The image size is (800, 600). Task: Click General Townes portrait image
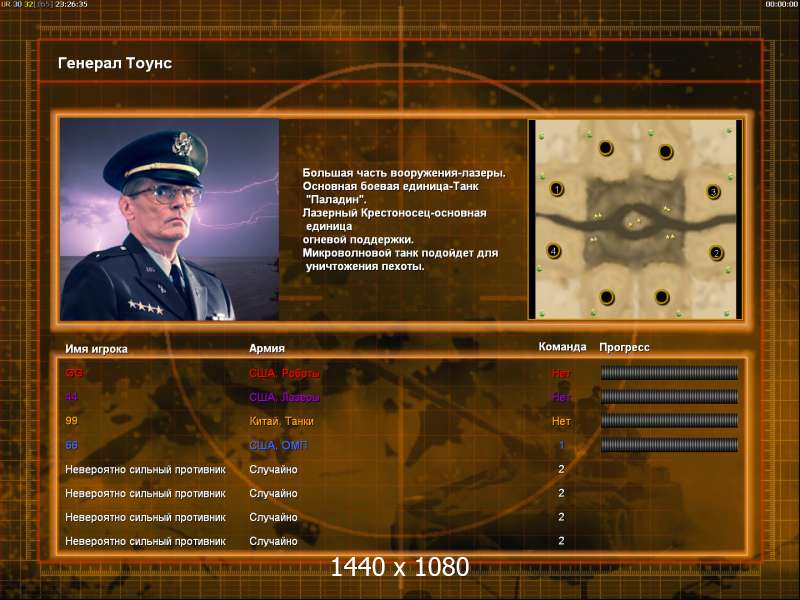click(x=169, y=219)
